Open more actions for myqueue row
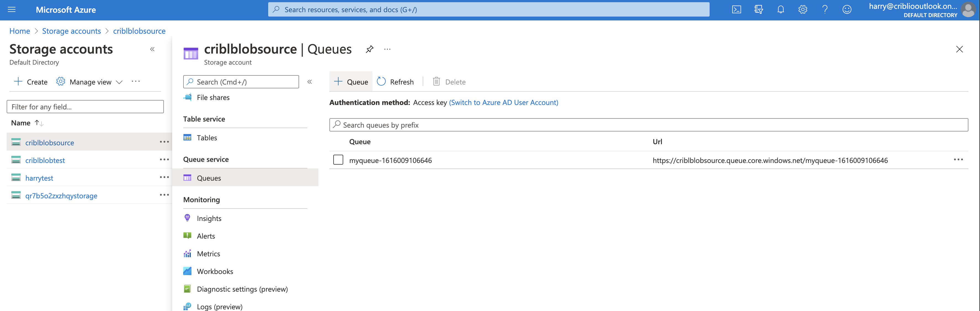This screenshot has width=980, height=311. pos(958,159)
